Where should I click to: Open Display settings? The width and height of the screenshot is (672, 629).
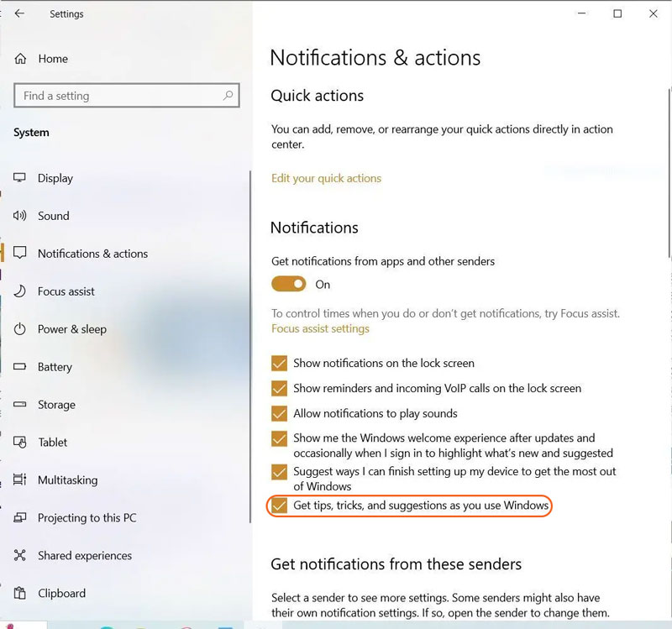point(55,178)
